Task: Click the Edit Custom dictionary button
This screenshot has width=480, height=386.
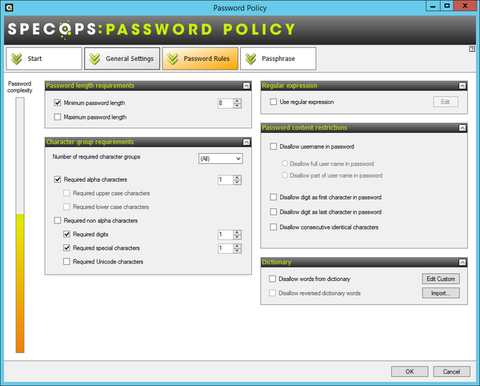Action: pos(441,279)
